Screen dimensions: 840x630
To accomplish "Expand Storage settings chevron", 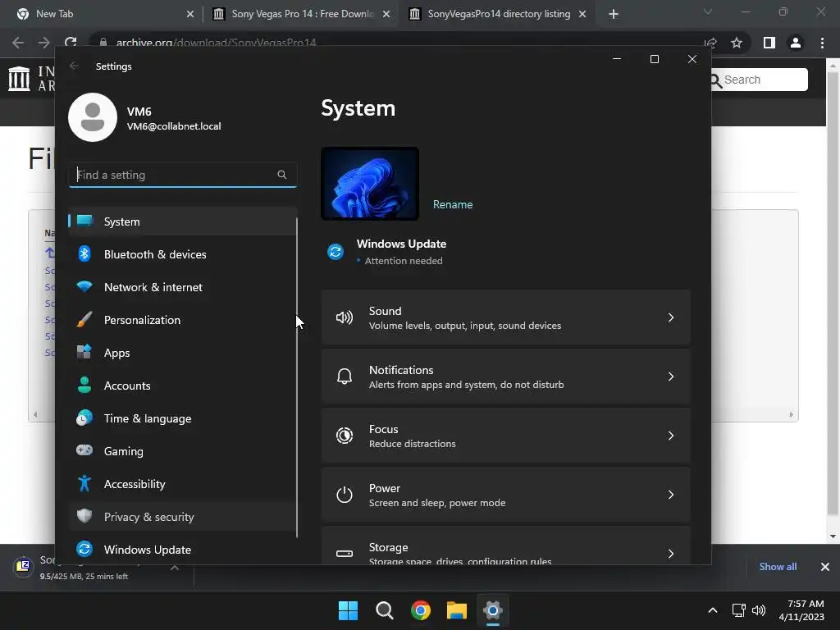I will (671, 554).
